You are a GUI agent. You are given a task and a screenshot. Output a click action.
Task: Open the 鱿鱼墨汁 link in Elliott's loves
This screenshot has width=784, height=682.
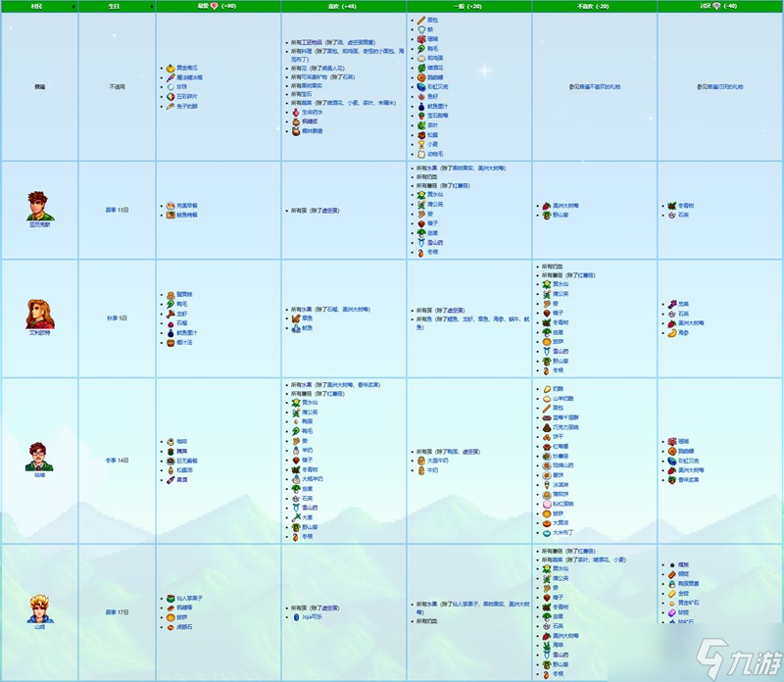(x=187, y=332)
